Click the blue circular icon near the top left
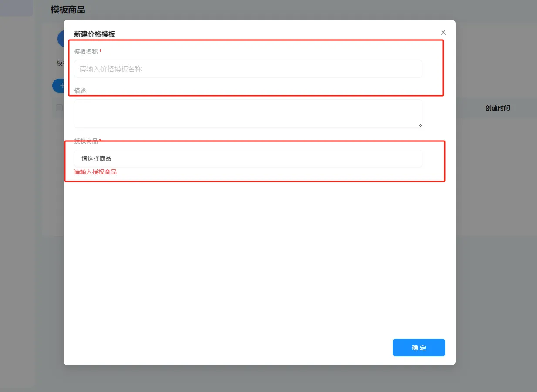Viewport: 537px width, 392px height. point(60,38)
